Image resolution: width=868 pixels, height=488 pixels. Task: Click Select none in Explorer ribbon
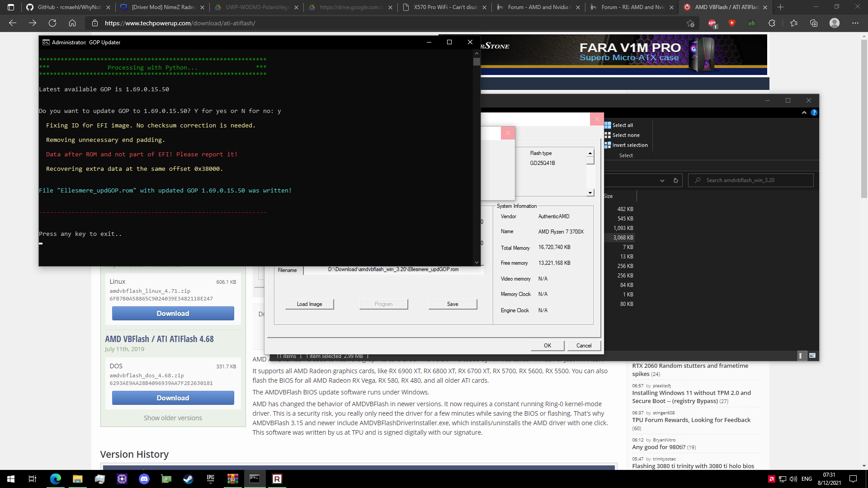tap(622, 135)
